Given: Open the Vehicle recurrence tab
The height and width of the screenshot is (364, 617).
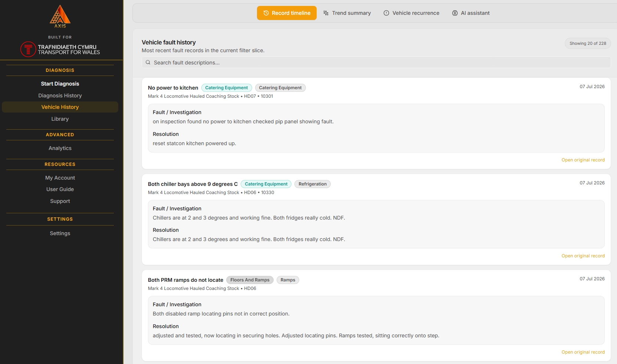Looking at the screenshot, I should coord(412,13).
